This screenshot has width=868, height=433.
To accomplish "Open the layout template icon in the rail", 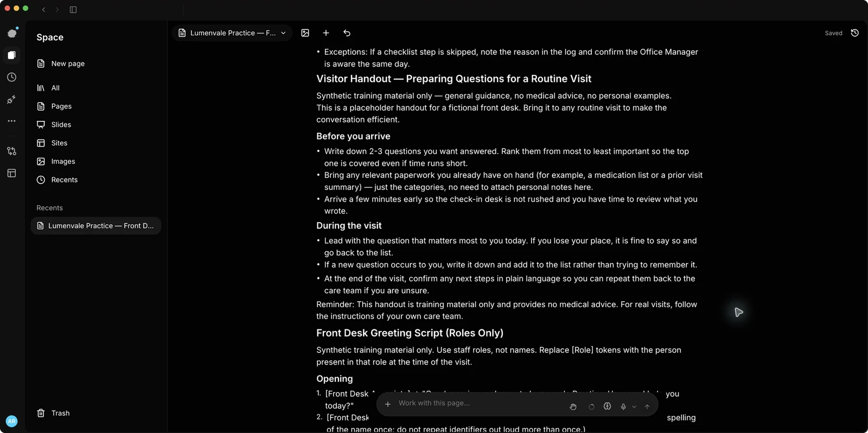I will click(x=12, y=173).
